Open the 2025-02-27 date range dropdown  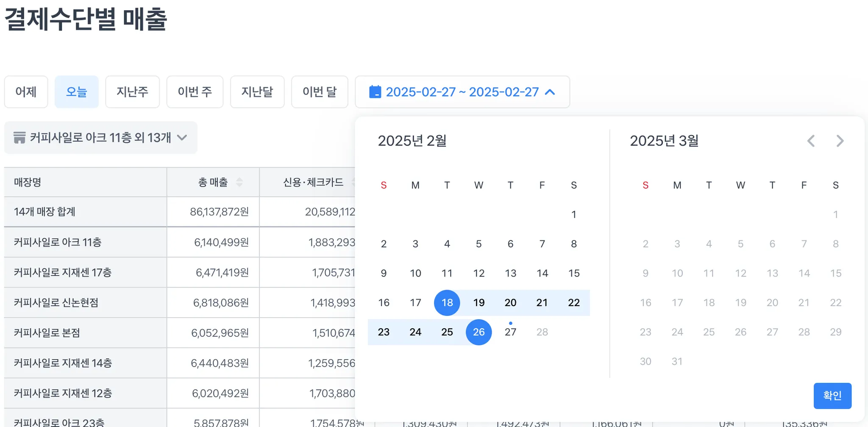point(462,92)
